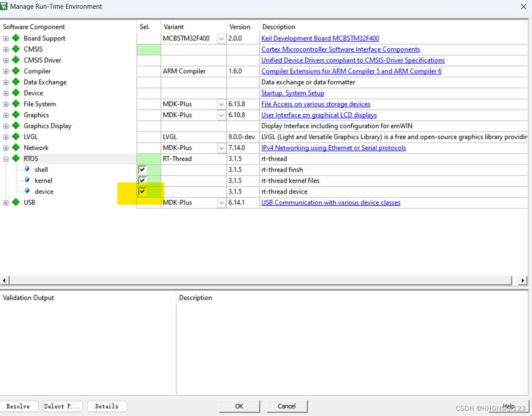Image resolution: width=532 pixels, height=416 pixels.
Task: Open Compiler Extensions for ARM Compiler link
Action: 351,71
